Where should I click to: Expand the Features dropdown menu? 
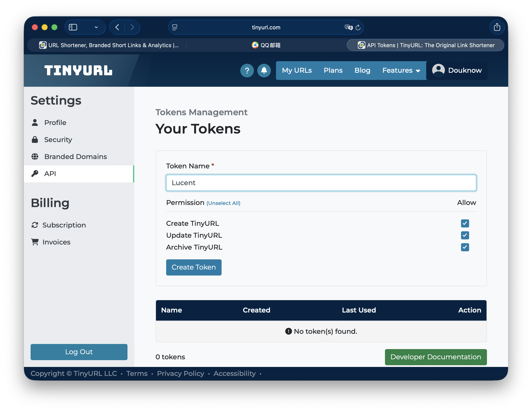coord(401,70)
